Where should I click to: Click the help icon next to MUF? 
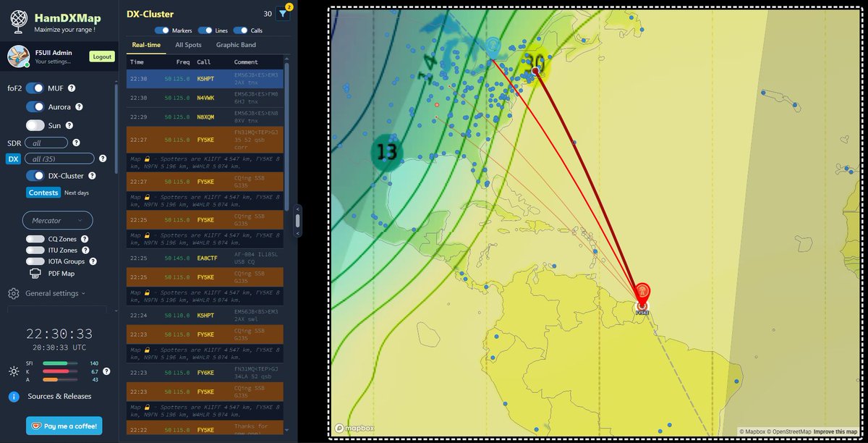tap(72, 88)
